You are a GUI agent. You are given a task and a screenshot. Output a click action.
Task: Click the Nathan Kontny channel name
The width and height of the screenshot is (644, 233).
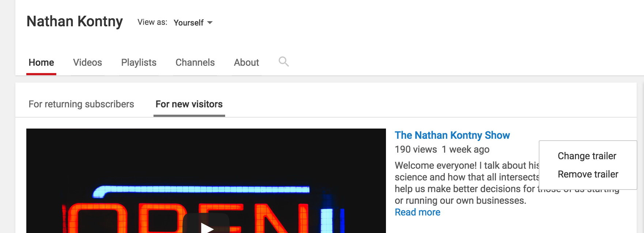[x=75, y=21]
